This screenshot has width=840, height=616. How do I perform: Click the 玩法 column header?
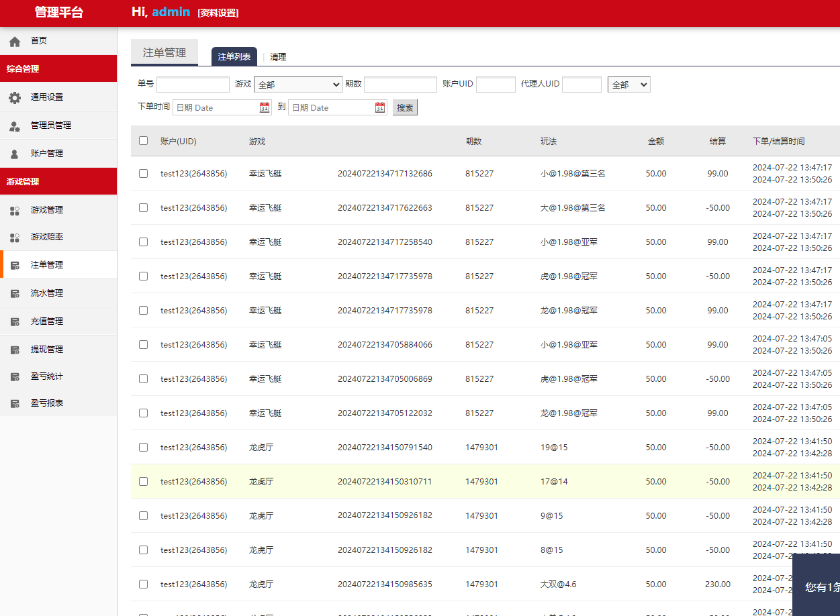click(x=549, y=142)
